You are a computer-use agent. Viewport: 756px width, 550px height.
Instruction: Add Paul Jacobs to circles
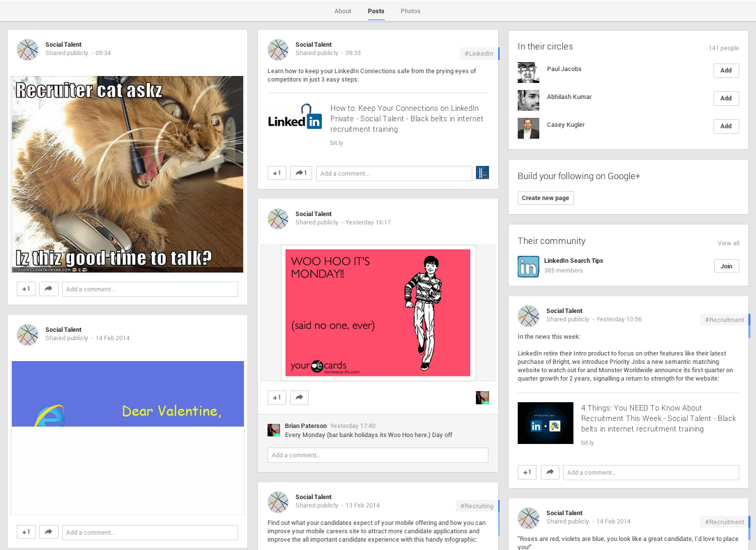coord(725,70)
